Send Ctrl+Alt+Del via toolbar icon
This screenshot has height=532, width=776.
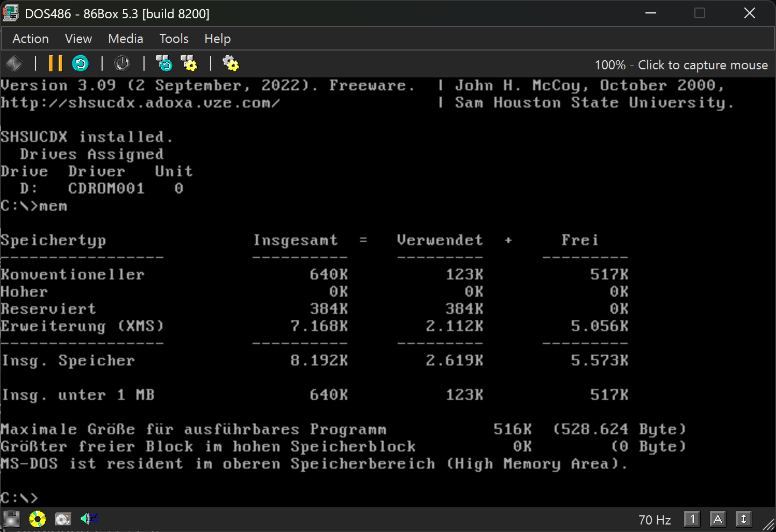[x=164, y=64]
